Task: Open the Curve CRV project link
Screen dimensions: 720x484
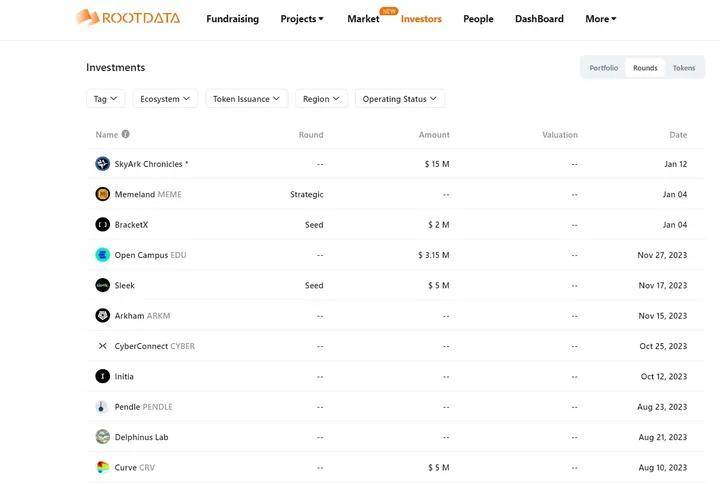Action: pyautogui.click(x=135, y=467)
